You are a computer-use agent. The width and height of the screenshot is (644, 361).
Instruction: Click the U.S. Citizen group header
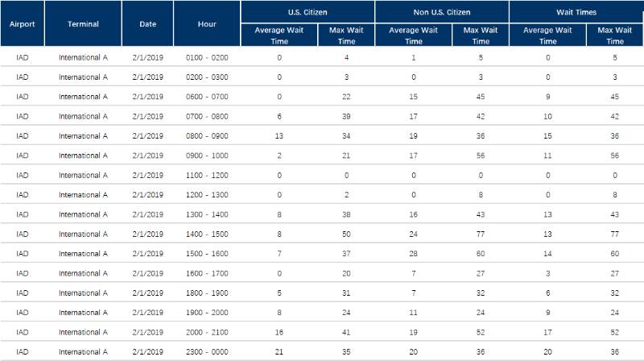click(x=308, y=12)
